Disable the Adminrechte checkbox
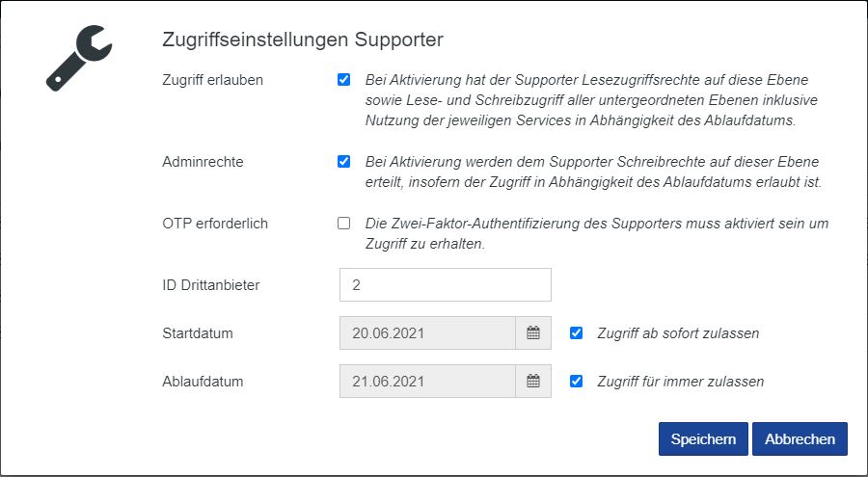This screenshot has height=477, width=868. 343,162
